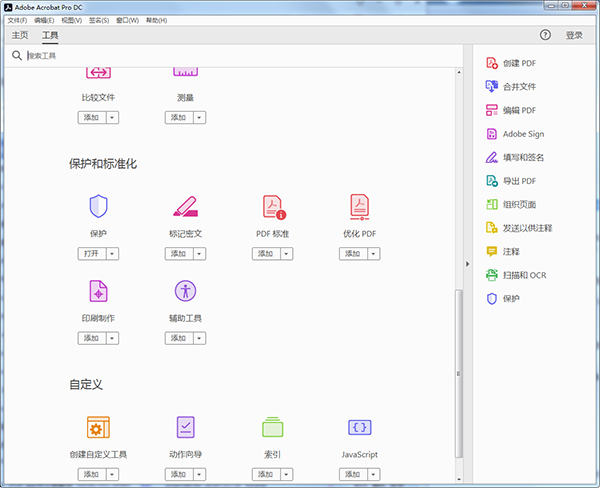Click 添加 button under PDF 标准
Viewport: 600px width, 488px height.
266,254
